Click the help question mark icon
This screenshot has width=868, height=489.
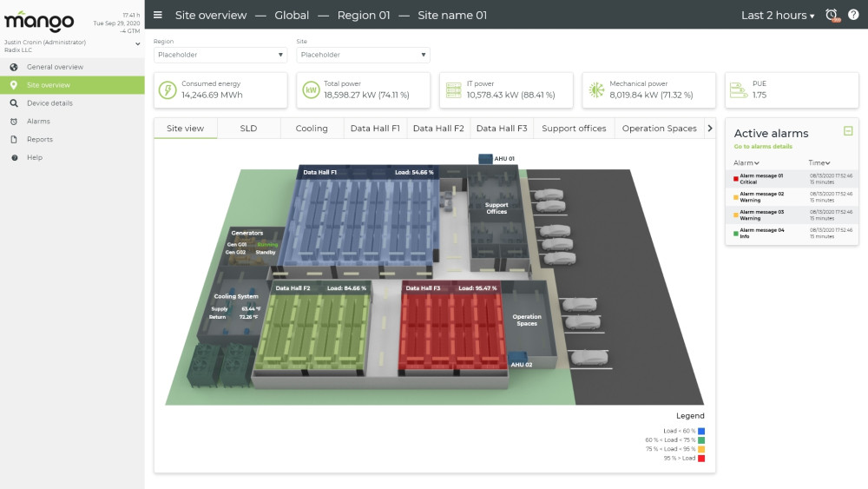click(x=853, y=15)
